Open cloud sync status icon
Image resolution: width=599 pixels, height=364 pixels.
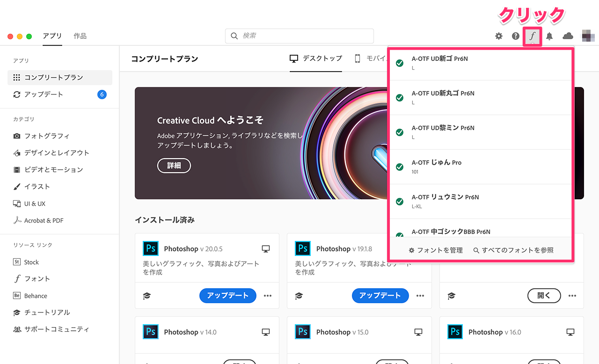tap(568, 36)
